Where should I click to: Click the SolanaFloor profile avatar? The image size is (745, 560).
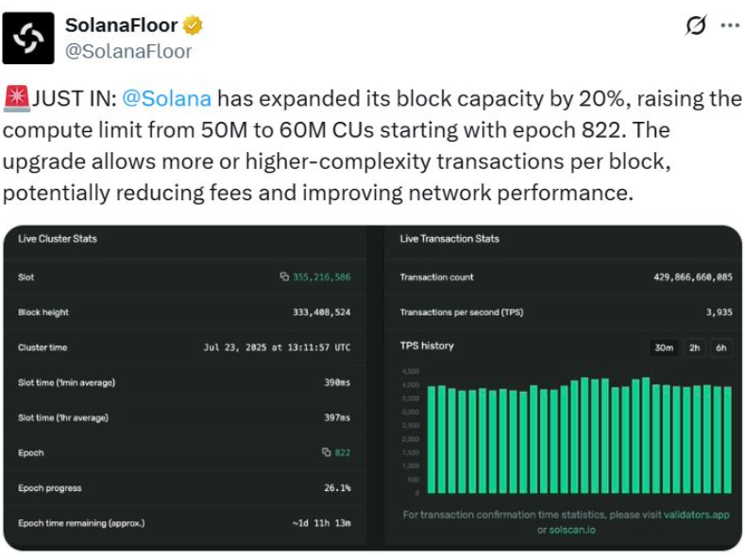click(x=28, y=39)
